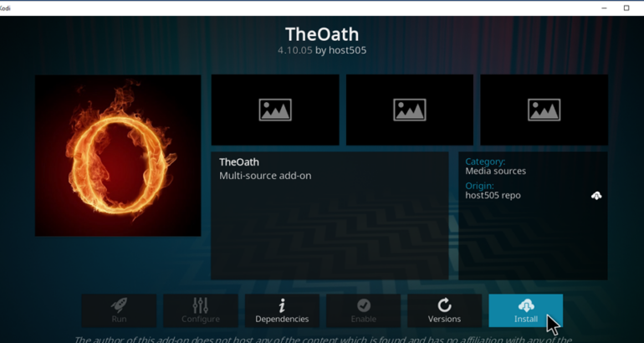The width and height of the screenshot is (644, 343).
Task: Click the Origin label
Action: click(480, 186)
